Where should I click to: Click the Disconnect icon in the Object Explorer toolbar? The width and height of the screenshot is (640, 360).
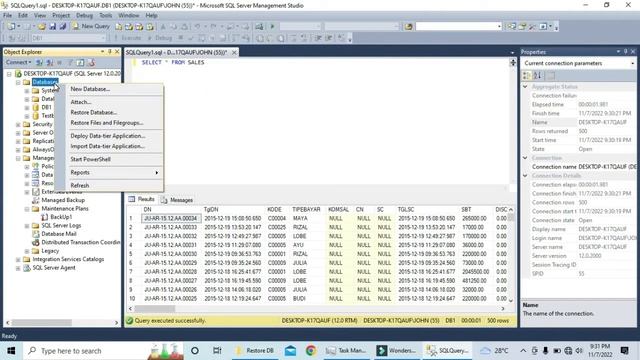coord(49,62)
